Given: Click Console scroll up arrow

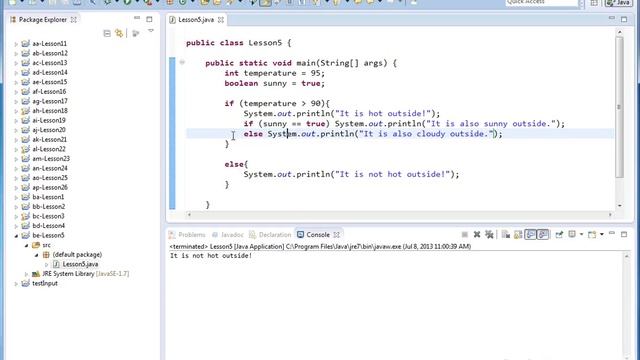Looking at the screenshot, I should point(627,256).
